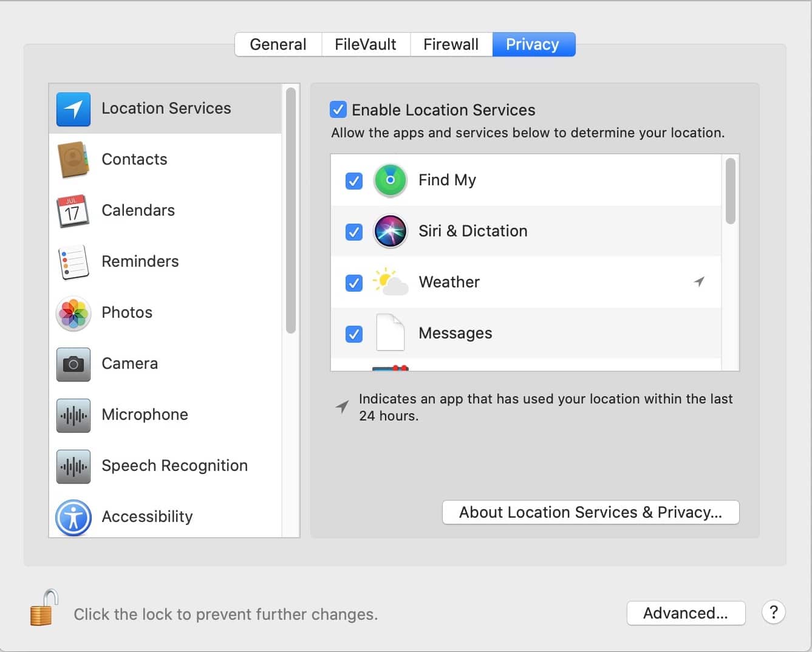Image resolution: width=812 pixels, height=652 pixels.
Task: Uncheck the Find My checkbox
Action: [354, 181]
